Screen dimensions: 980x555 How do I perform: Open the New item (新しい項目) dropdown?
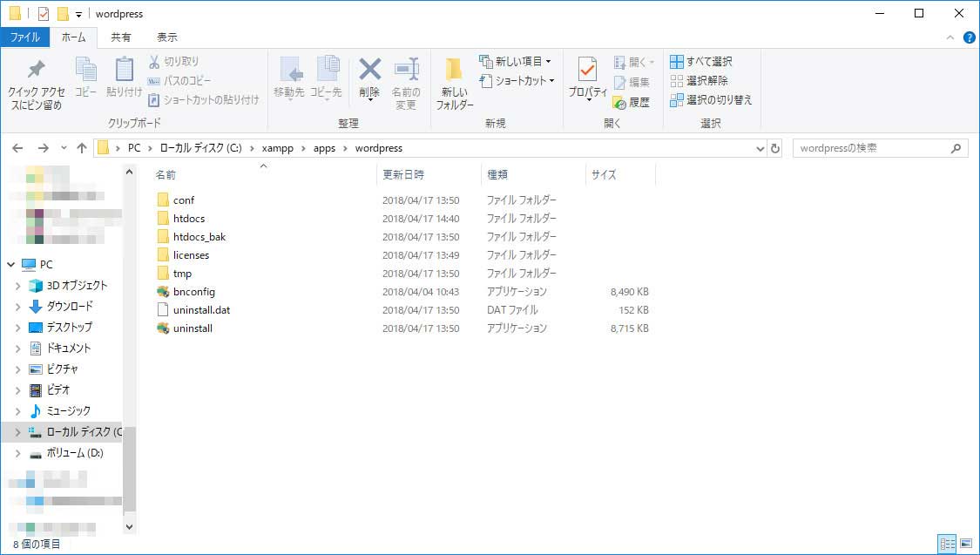point(516,61)
